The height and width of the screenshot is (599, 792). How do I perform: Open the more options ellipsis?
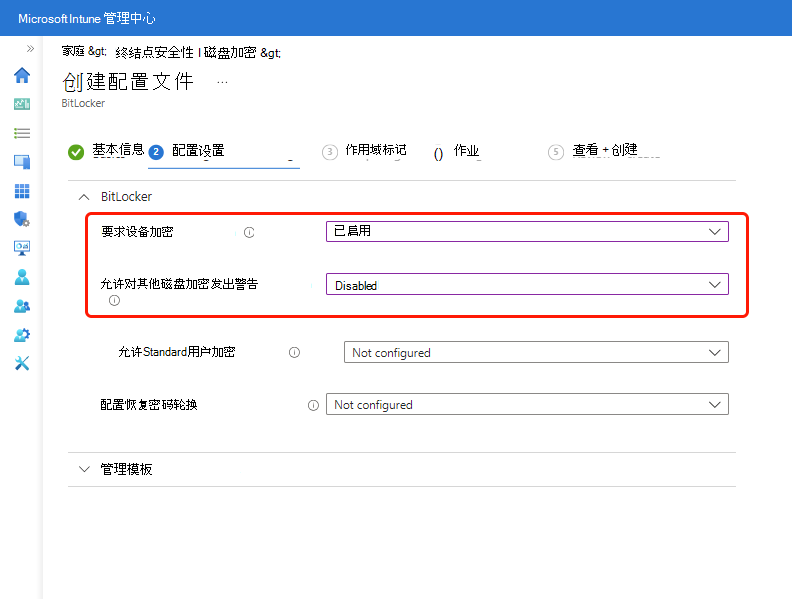(x=222, y=82)
